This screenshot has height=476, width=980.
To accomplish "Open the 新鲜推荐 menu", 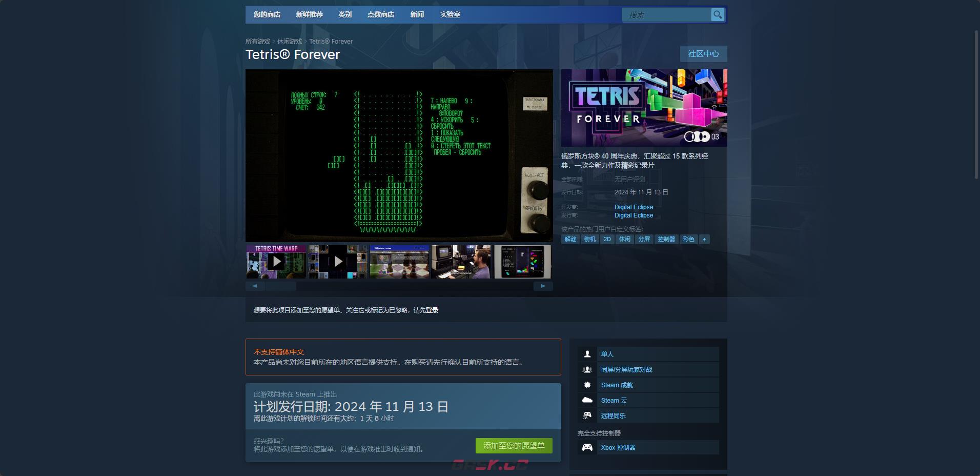I will pos(309,14).
